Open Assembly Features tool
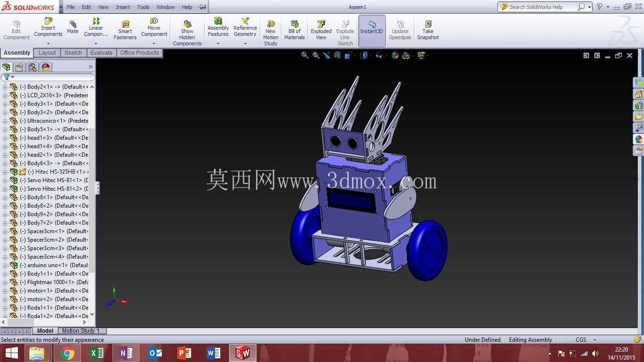This screenshot has height=362, width=644. pyautogui.click(x=218, y=27)
